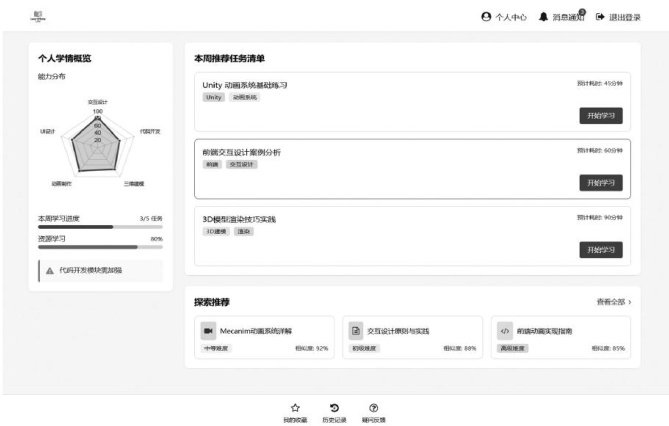Start learning Unity 动画系统基础练习
The height and width of the screenshot is (426, 669).
pos(600,115)
